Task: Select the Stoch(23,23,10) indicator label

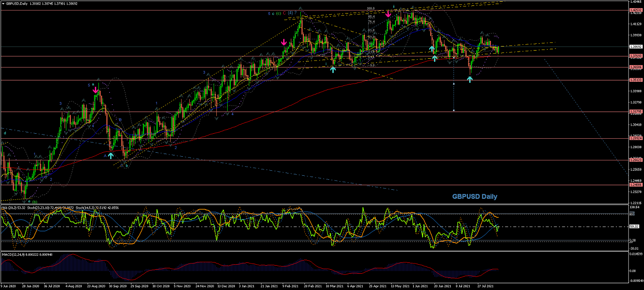Action: click(x=37, y=207)
